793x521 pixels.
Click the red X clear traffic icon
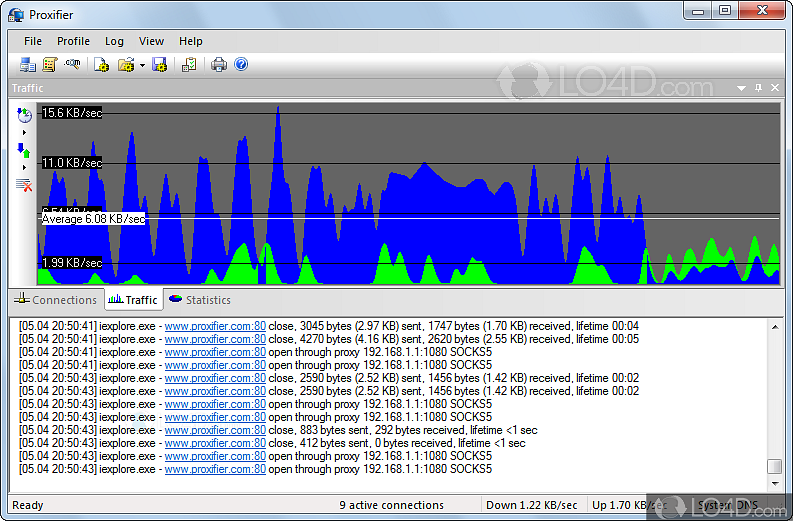pos(24,184)
